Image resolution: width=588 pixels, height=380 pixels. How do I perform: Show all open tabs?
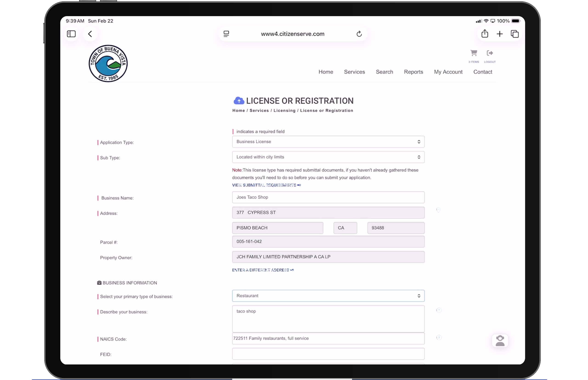click(x=515, y=34)
